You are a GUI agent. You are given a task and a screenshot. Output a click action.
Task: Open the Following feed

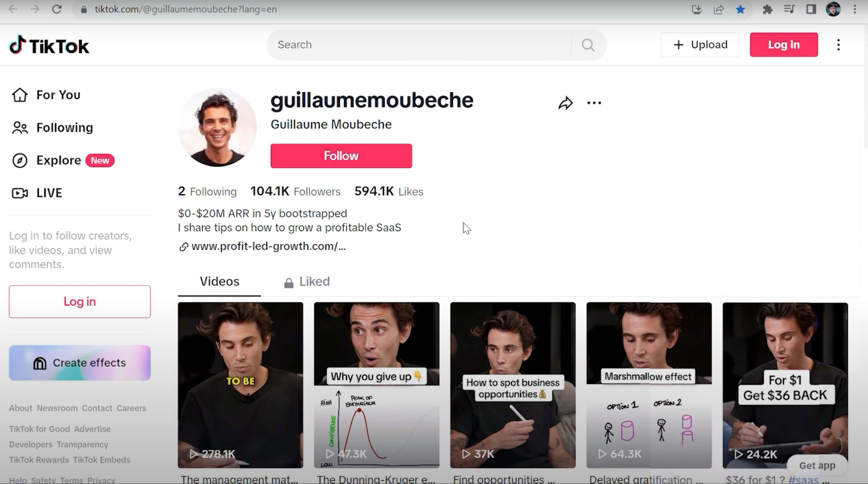click(52, 128)
